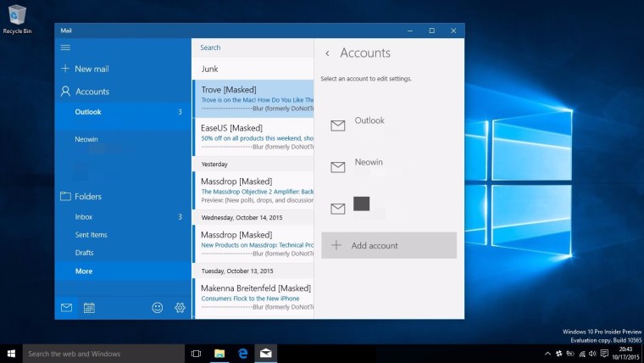
Task: Launch Edge browser from taskbar
Action: pos(242,354)
